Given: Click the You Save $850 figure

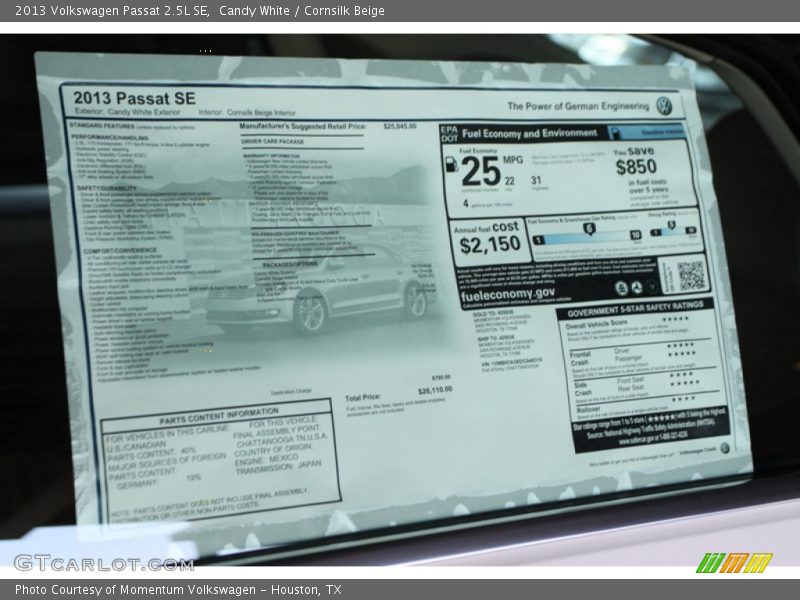Looking at the screenshot, I should (635, 166).
